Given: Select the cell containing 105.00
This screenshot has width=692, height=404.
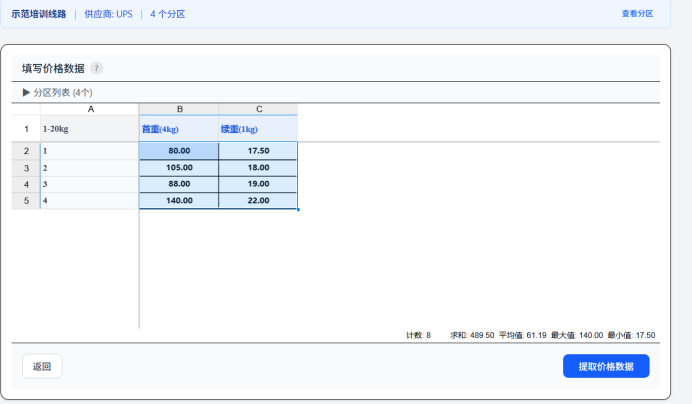Looking at the screenshot, I should click(x=179, y=168).
